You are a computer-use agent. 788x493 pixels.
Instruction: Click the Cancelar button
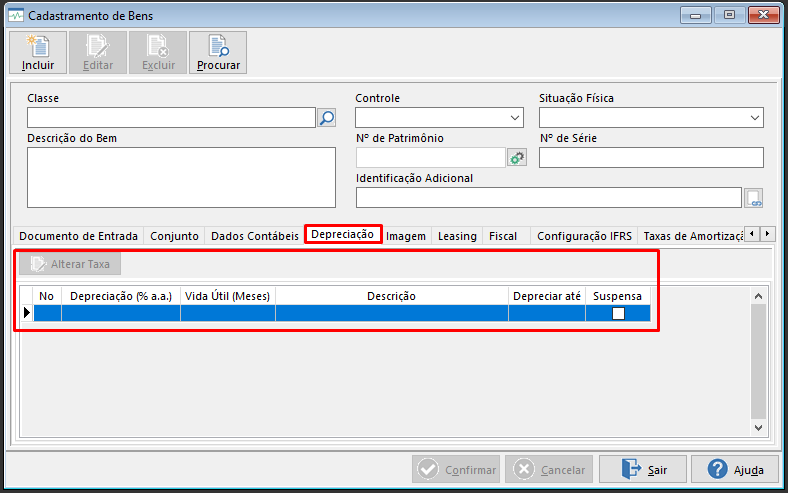(x=549, y=469)
